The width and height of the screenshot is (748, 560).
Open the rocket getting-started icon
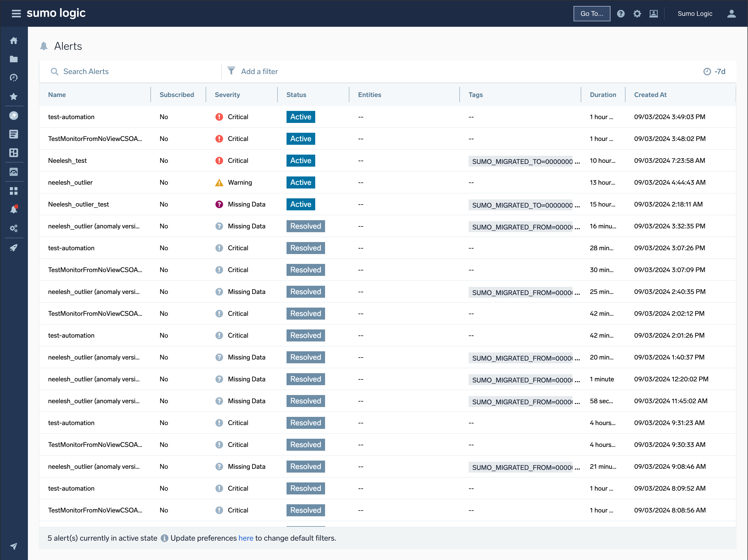[14, 248]
